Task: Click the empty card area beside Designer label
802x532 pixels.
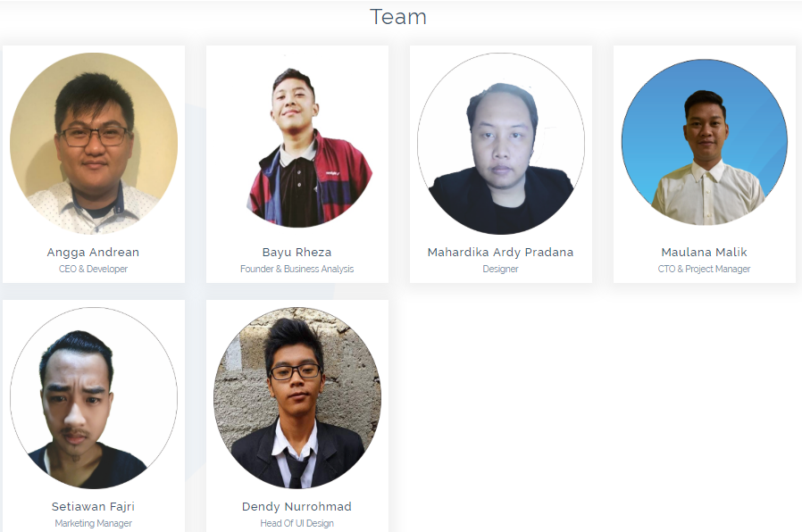Action: pos(555,270)
